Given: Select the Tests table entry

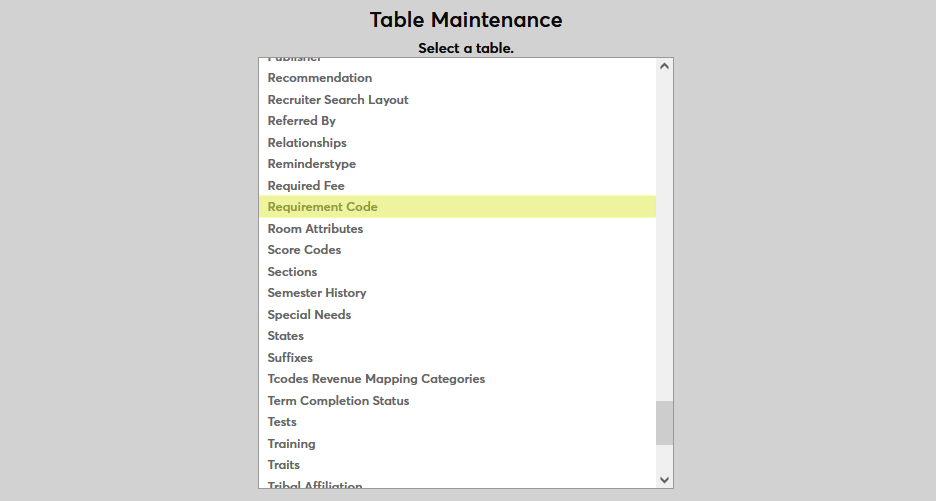Looking at the screenshot, I should pos(282,422).
